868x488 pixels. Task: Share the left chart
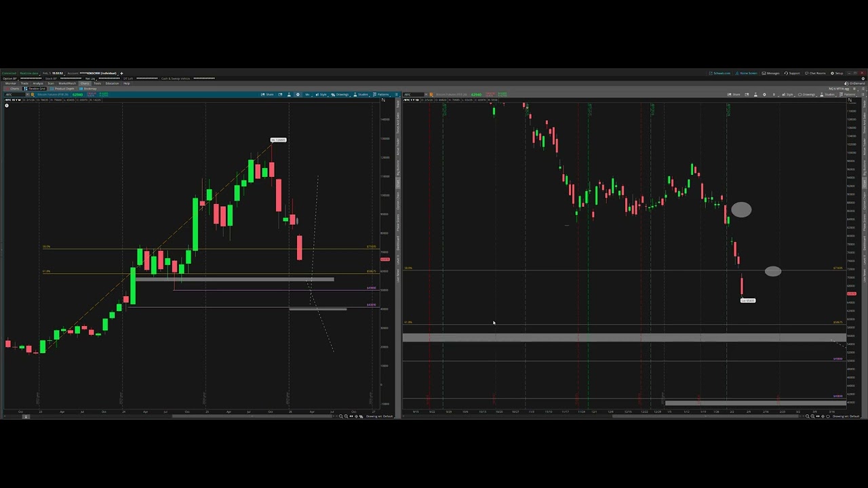(x=267, y=94)
